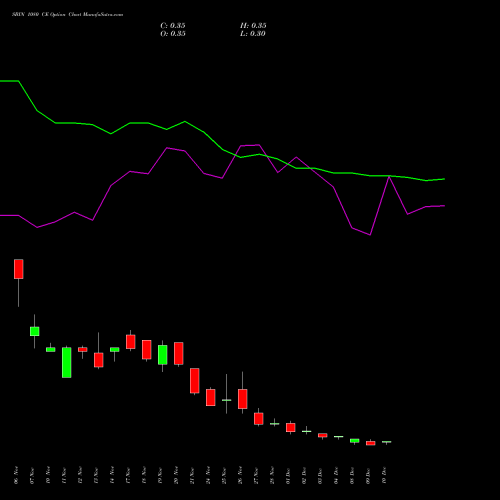Click the chart title ending 'MunafaSutra.com'
The image size is (500, 500).
[67, 15]
